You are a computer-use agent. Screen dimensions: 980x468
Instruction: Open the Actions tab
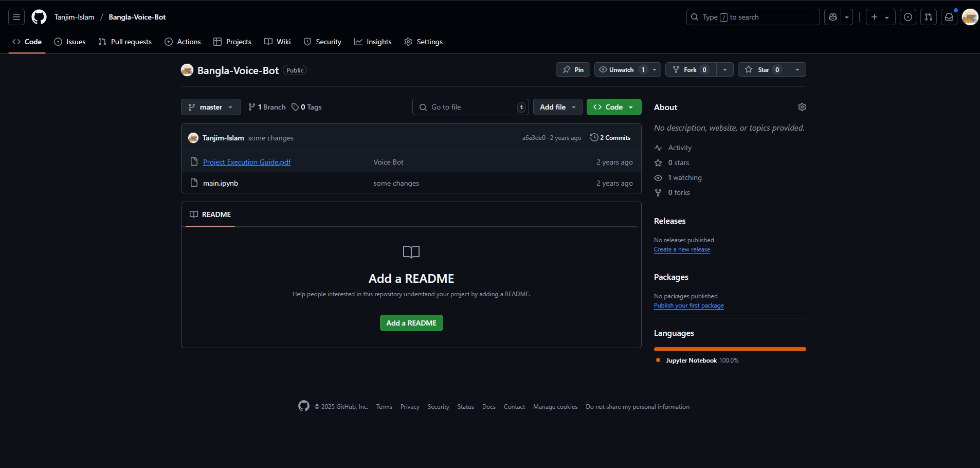click(x=183, y=42)
